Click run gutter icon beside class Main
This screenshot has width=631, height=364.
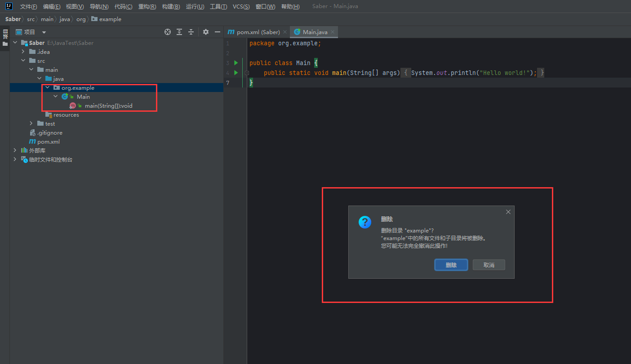point(236,63)
